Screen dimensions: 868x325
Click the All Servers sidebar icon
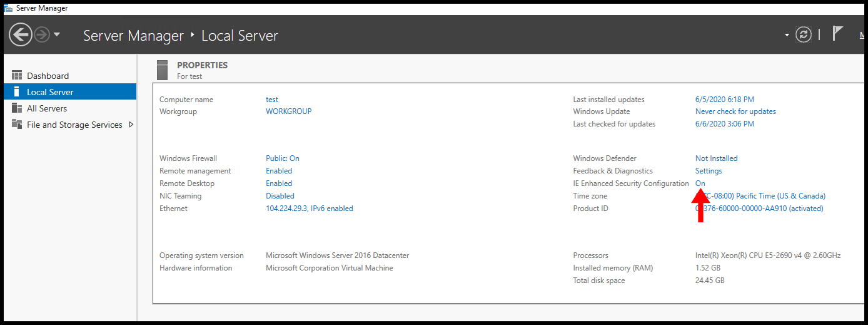pos(17,108)
